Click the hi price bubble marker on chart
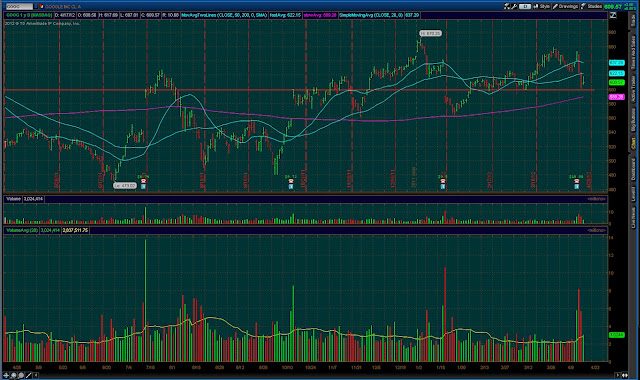 [430, 33]
